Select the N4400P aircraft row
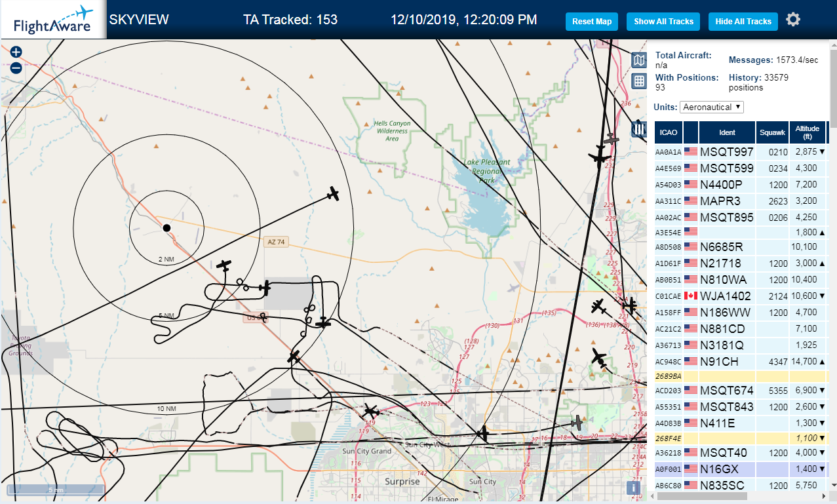This screenshot has width=837, height=504. [741, 184]
